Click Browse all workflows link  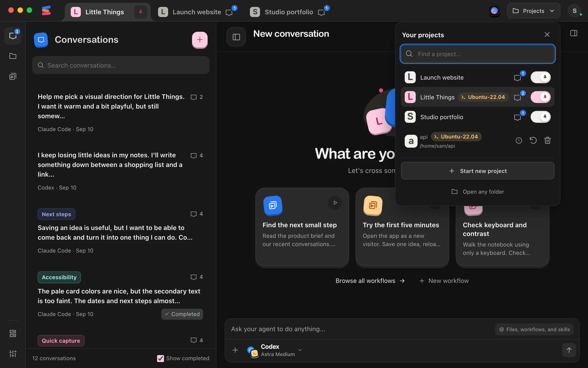(370, 281)
